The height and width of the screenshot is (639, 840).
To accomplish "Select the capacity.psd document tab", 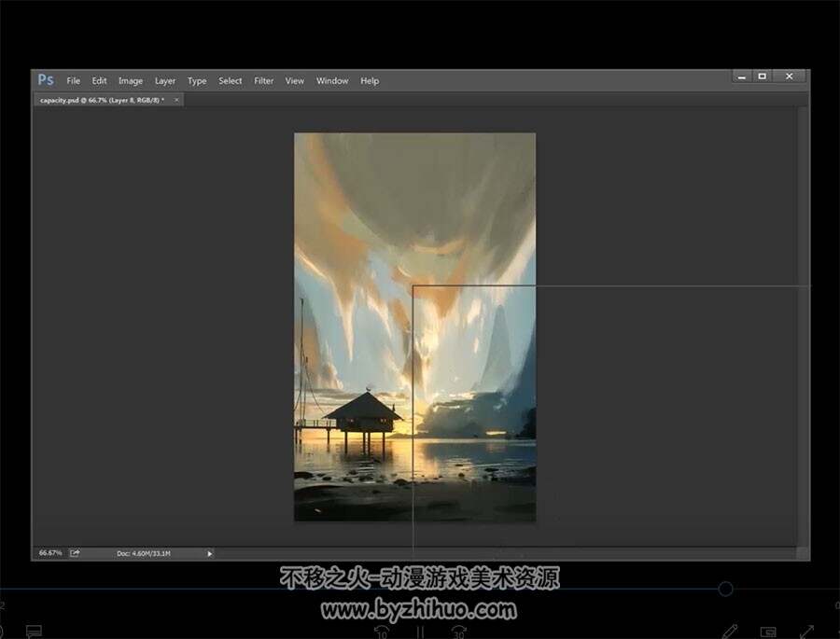I will (x=102, y=100).
